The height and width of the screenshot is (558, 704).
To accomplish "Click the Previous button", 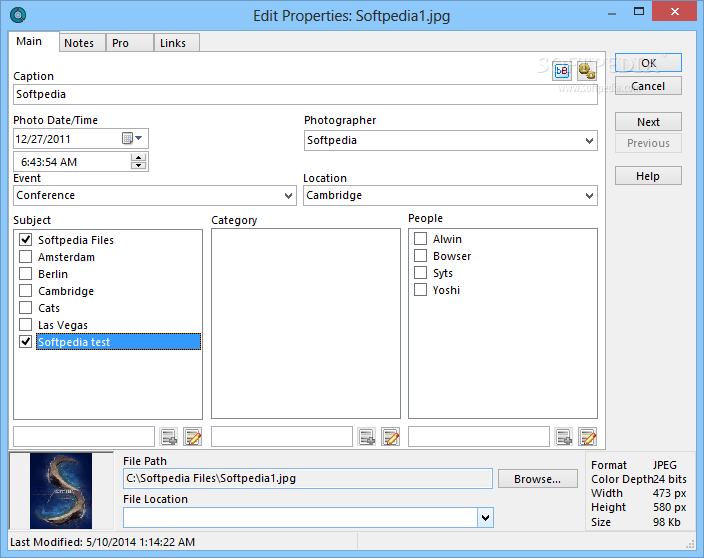I will [x=648, y=143].
